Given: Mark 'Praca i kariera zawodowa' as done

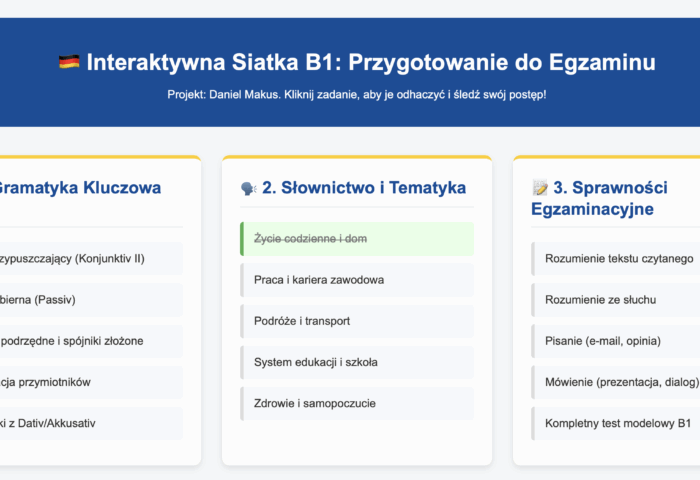Looking at the screenshot, I should tap(356, 280).
